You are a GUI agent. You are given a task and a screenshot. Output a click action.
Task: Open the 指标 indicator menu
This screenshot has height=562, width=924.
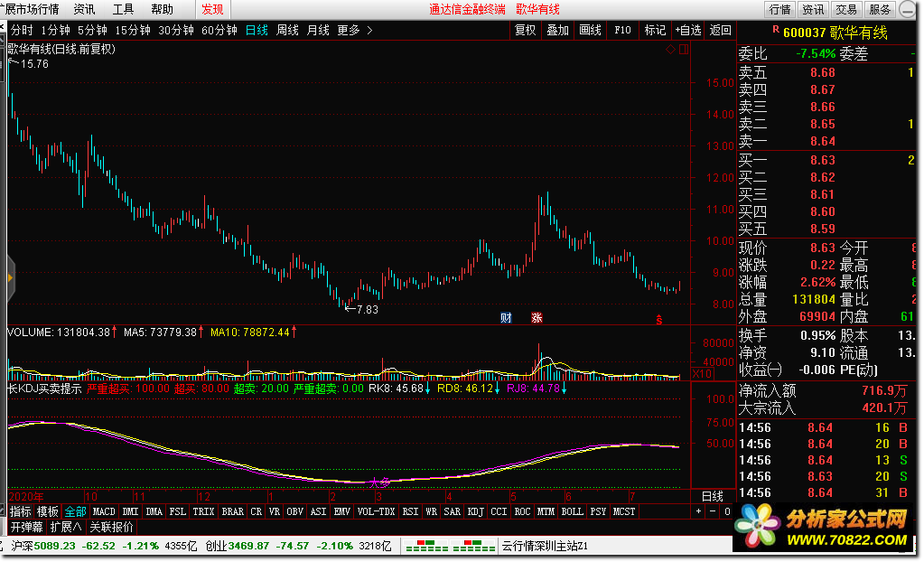pos(21,511)
